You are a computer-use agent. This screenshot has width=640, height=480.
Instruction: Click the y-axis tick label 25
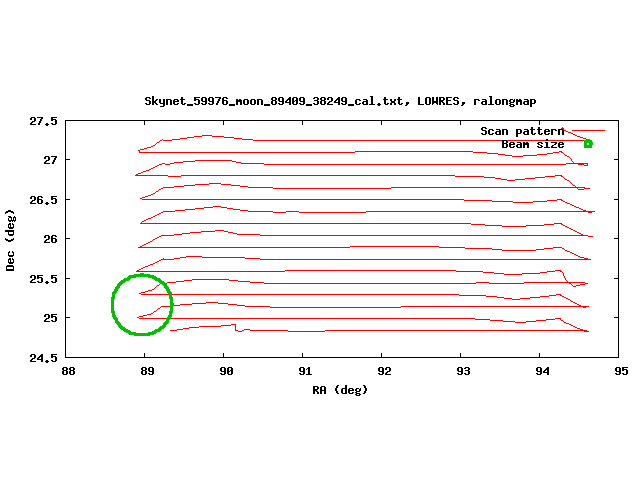tap(51, 318)
